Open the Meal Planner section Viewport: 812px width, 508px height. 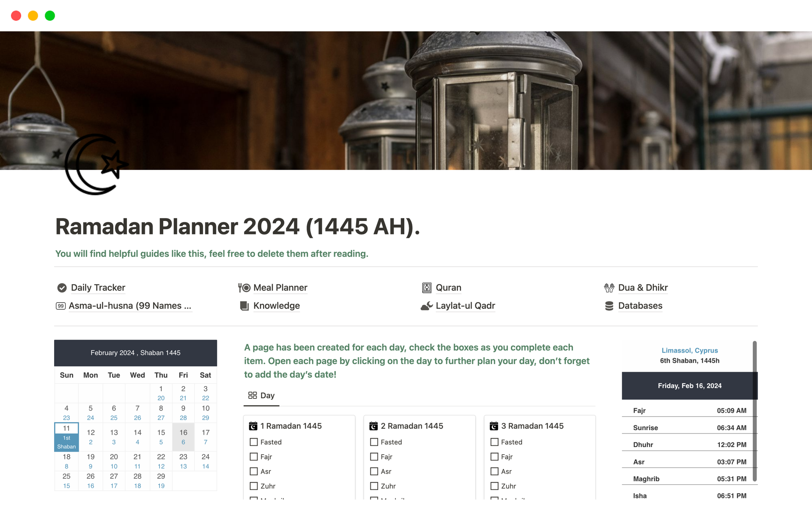[280, 287]
